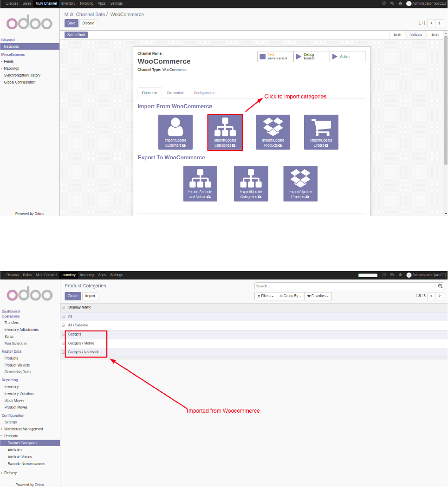Image resolution: width=448 pixels, height=487 pixels.
Task: Expand the Delivery sidebar menu
Action: [10, 473]
